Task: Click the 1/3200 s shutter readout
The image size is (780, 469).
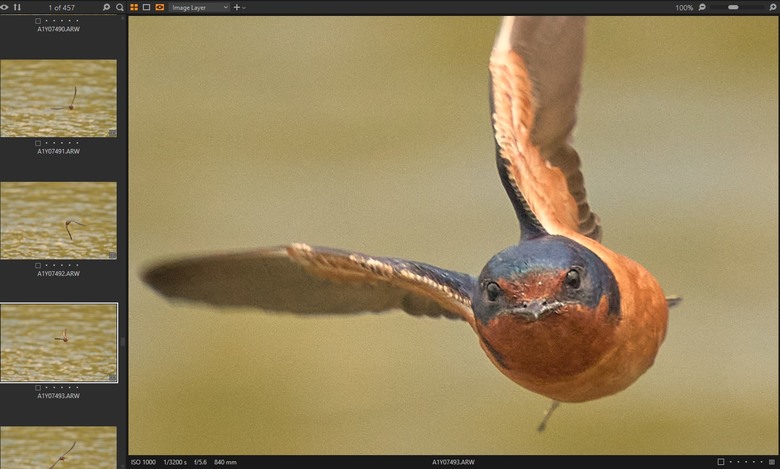Action: tap(175, 462)
